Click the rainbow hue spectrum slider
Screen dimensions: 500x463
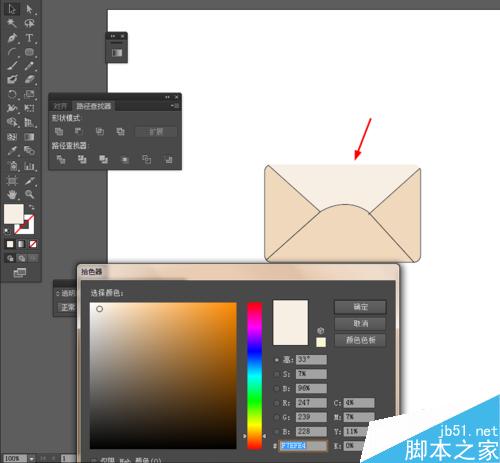point(255,376)
